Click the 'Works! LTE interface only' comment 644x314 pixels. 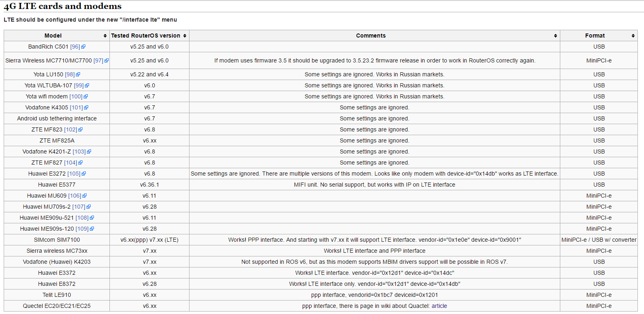375,284
